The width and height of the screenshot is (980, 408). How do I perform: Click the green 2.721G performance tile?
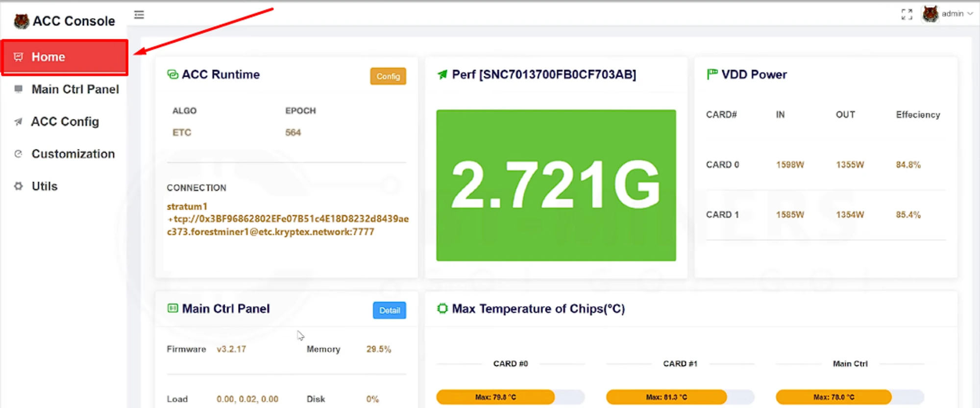tap(556, 185)
